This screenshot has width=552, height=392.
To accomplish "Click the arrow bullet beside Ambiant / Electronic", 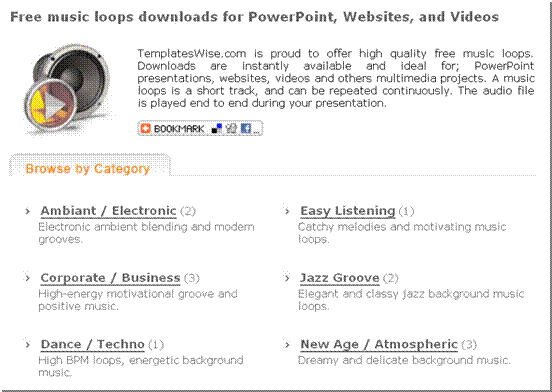I will pos(28,211).
